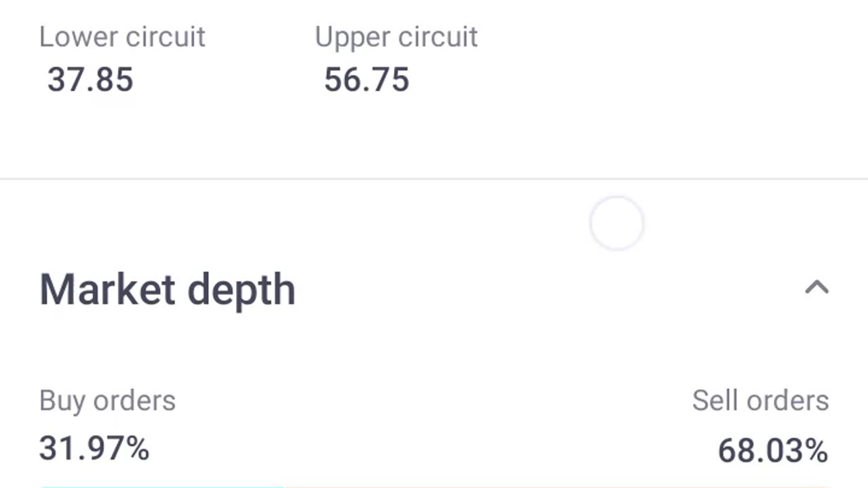Collapse the Market depth section chevron
Screen dimensions: 868x488
point(816,288)
